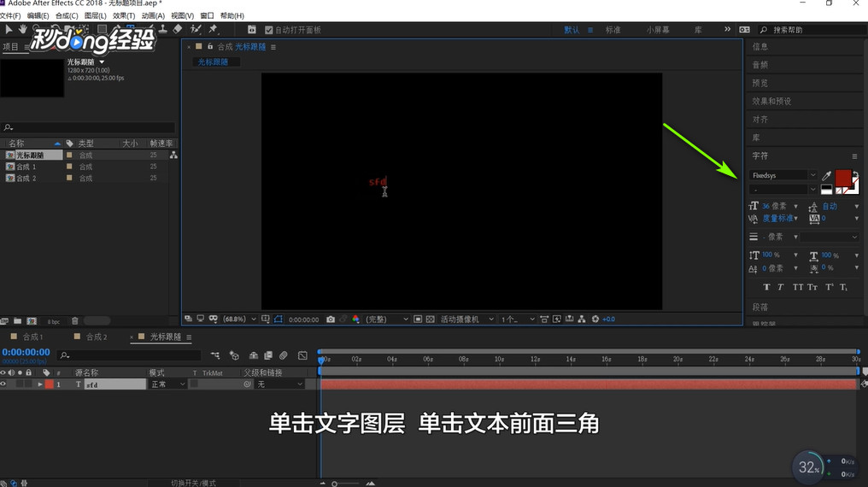Open 段落 panel header
Viewport: 868px width, 487px height.
tap(760, 307)
